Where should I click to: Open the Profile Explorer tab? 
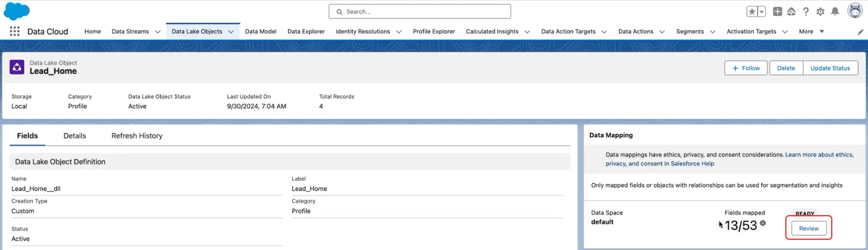pos(434,31)
